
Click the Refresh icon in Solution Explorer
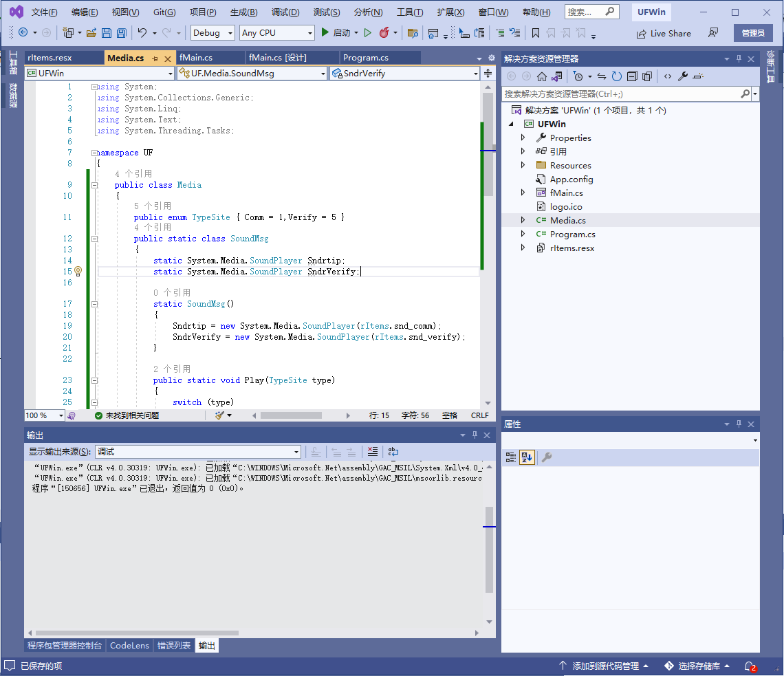pyautogui.click(x=617, y=76)
